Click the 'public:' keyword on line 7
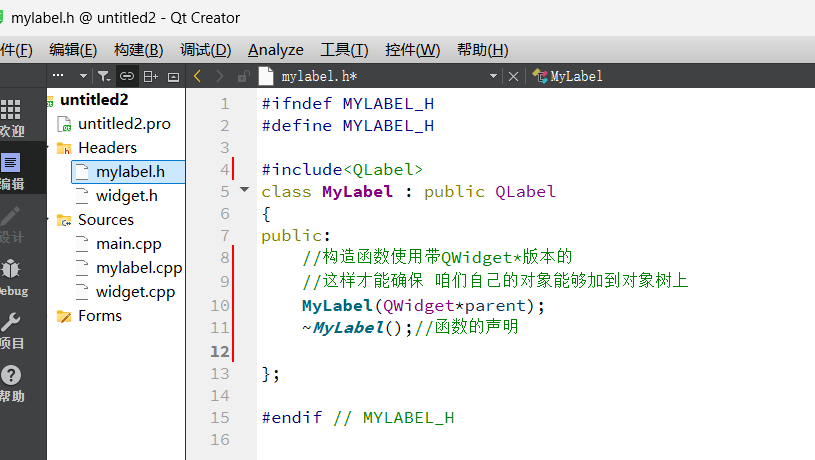The image size is (815, 460). click(x=296, y=236)
